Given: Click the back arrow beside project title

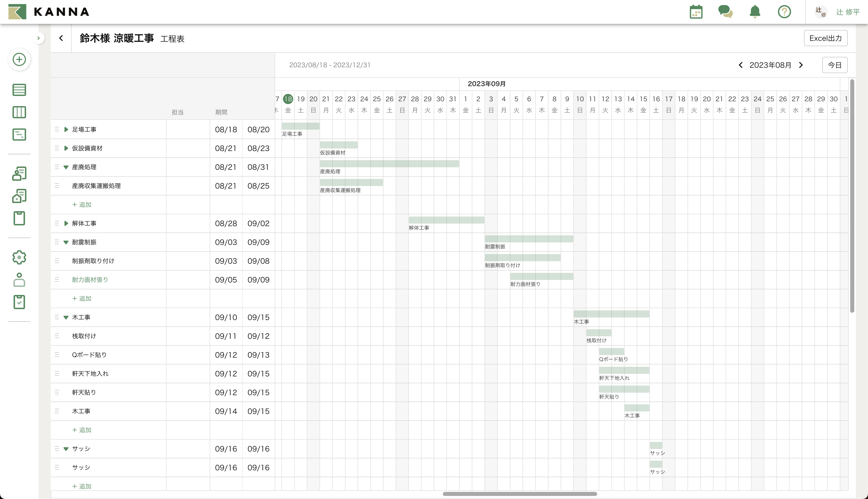Looking at the screenshot, I should 61,38.
